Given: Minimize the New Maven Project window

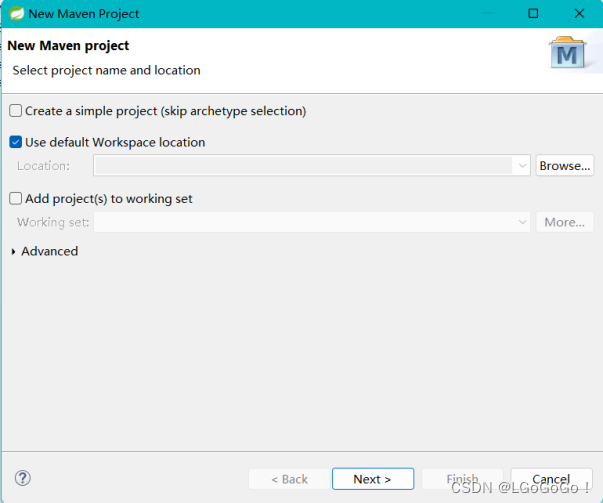Looking at the screenshot, I should pyautogui.click(x=485, y=14).
